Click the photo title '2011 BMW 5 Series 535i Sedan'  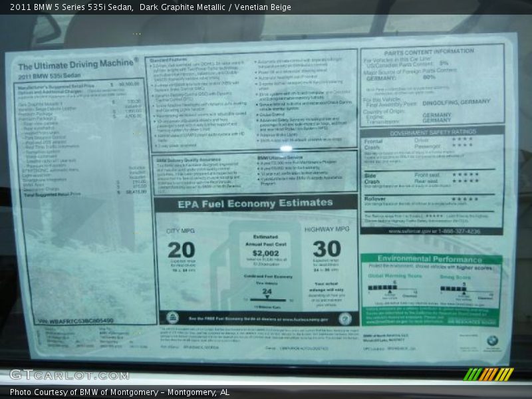(72, 7)
